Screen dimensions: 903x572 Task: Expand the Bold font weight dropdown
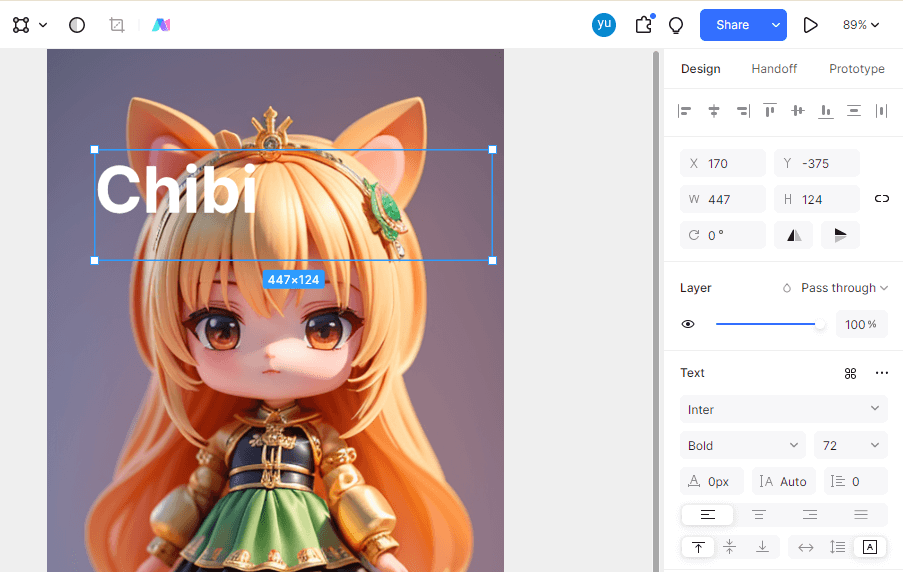(743, 445)
